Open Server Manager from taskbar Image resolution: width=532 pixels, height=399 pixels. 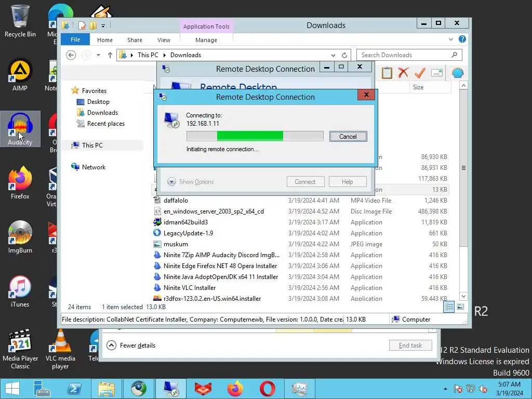(42, 389)
